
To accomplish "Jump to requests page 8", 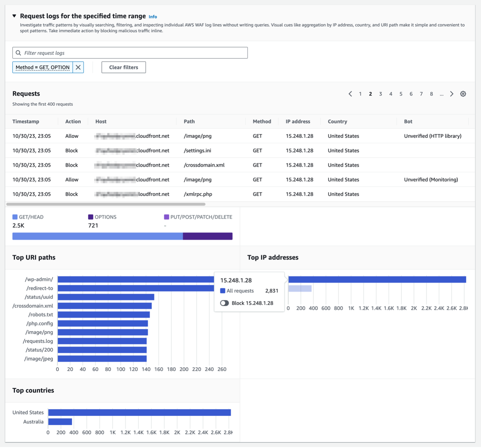I will tap(431, 94).
